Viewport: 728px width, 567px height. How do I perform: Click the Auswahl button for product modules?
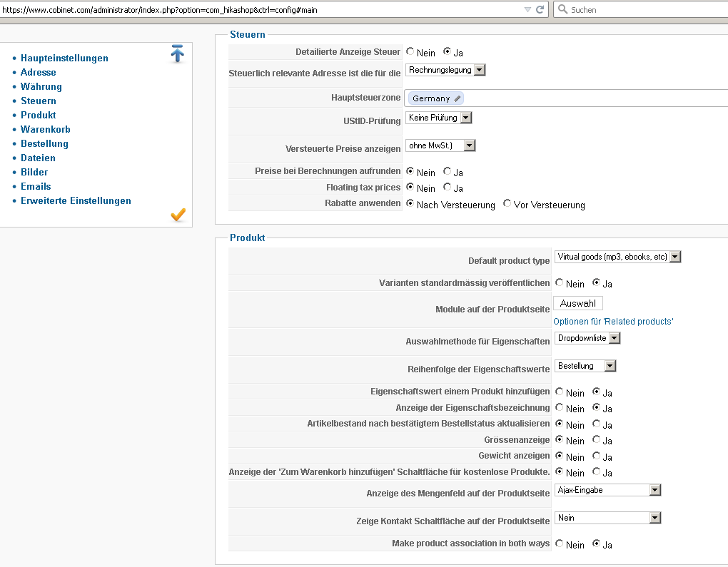tap(578, 303)
